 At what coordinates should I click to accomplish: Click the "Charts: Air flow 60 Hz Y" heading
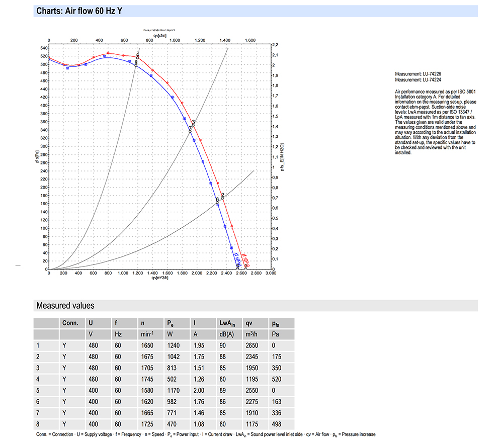tap(79, 11)
